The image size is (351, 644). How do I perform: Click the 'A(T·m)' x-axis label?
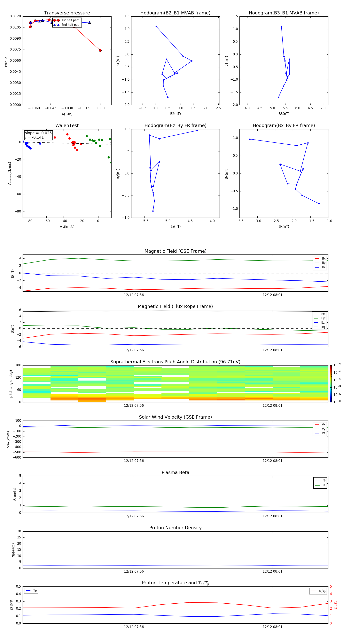pos(67,114)
